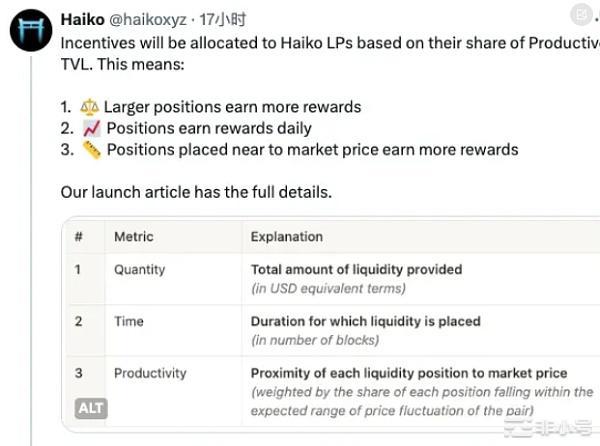Open the attached metrics table image
This screenshot has width=600, height=446.
(x=331, y=324)
